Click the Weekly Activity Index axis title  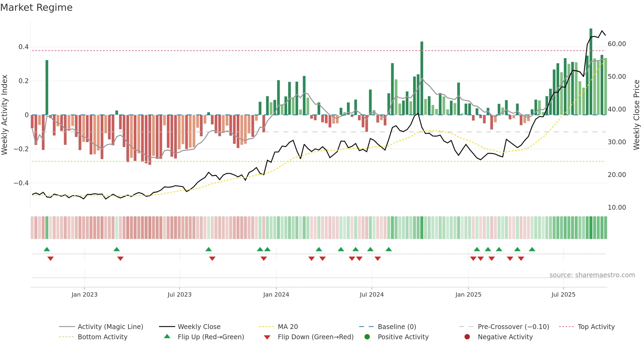(5, 115)
